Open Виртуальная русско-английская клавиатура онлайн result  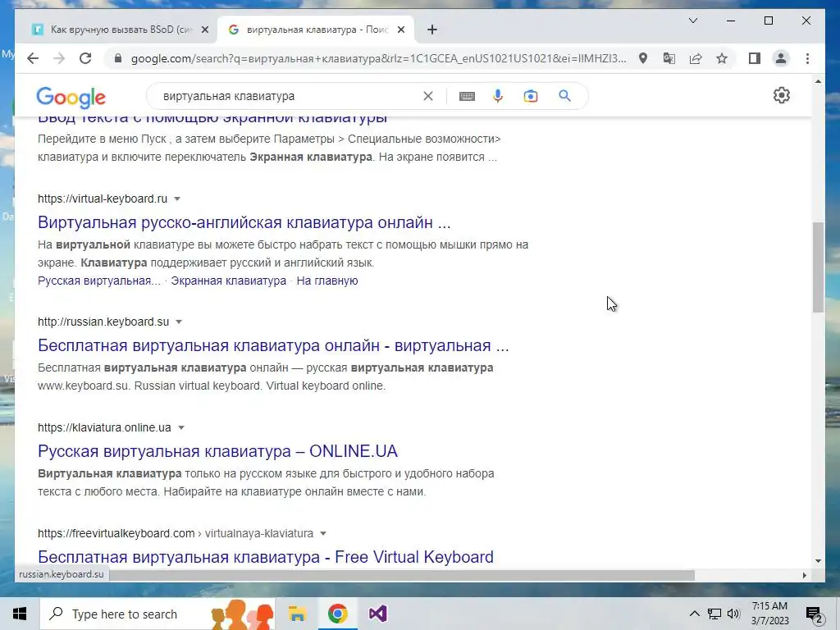point(244,221)
